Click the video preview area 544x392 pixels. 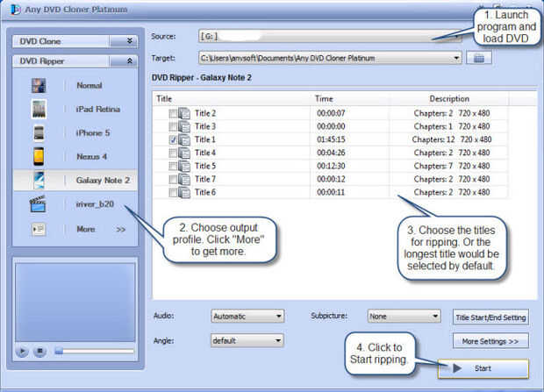pos(75,303)
